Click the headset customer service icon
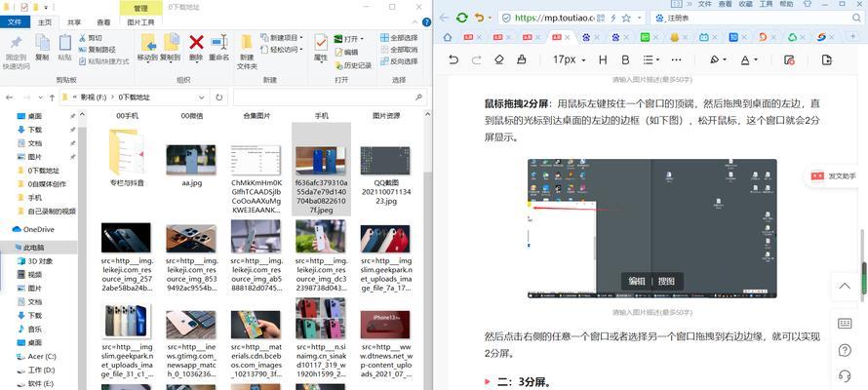This screenshot has height=390, width=868. tap(845, 376)
